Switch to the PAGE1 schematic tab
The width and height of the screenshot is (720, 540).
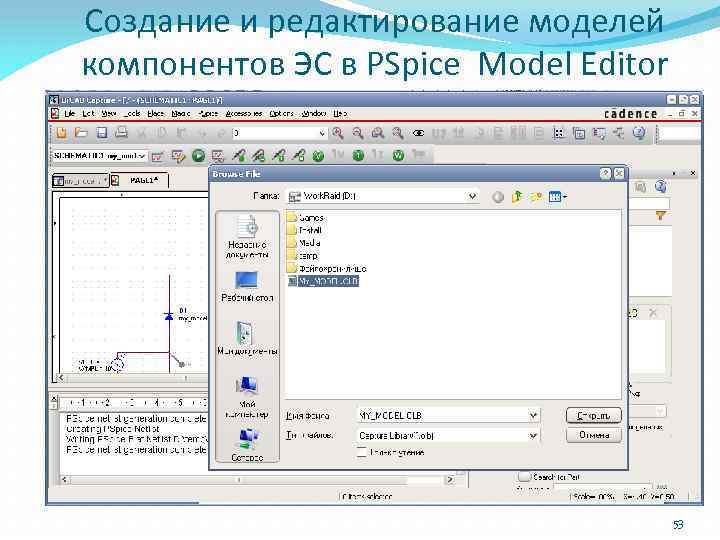pyautogui.click(x=140, y=180)
